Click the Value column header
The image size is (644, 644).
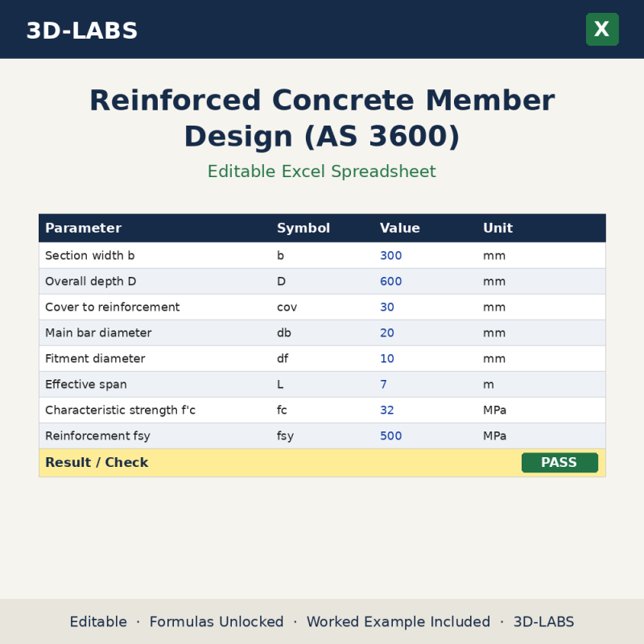399,228
